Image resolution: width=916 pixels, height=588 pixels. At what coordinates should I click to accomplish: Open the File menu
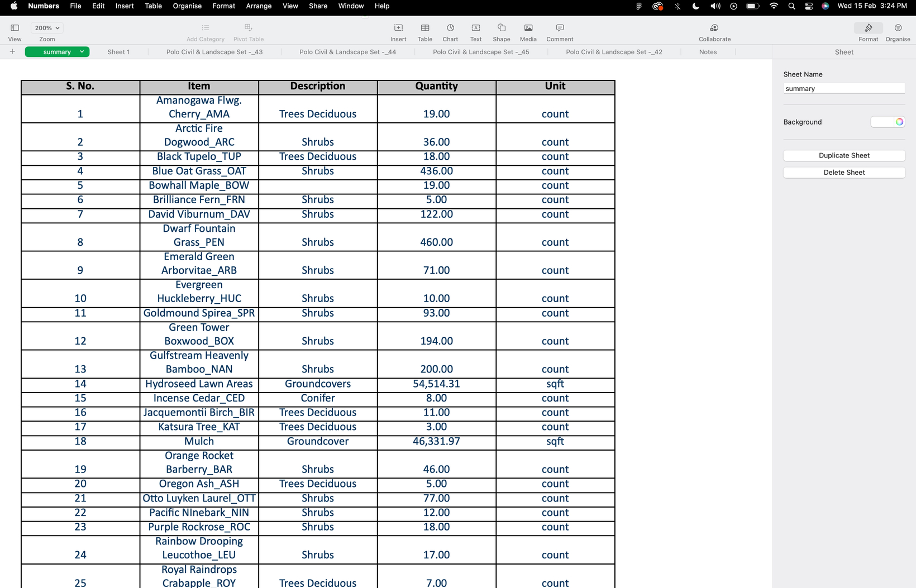click(75, 6)
